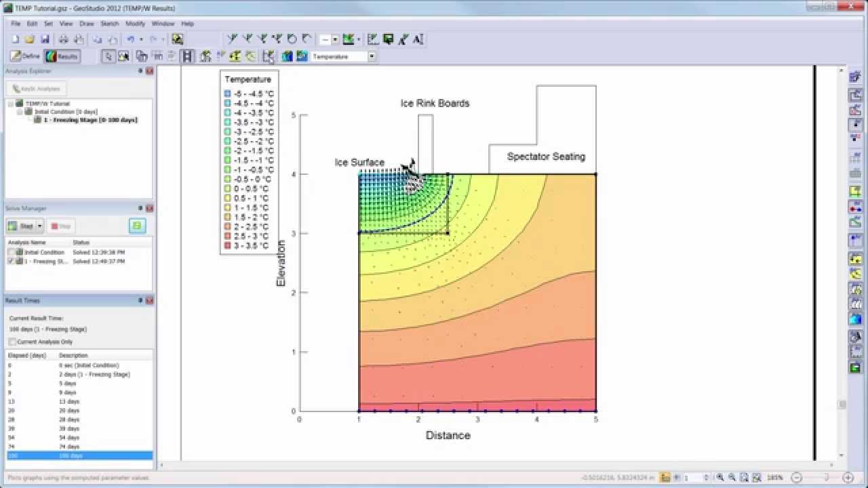Click the bottom green icon in right sidebar
Screen dimensions: 868x488
[x=855, y=368]
